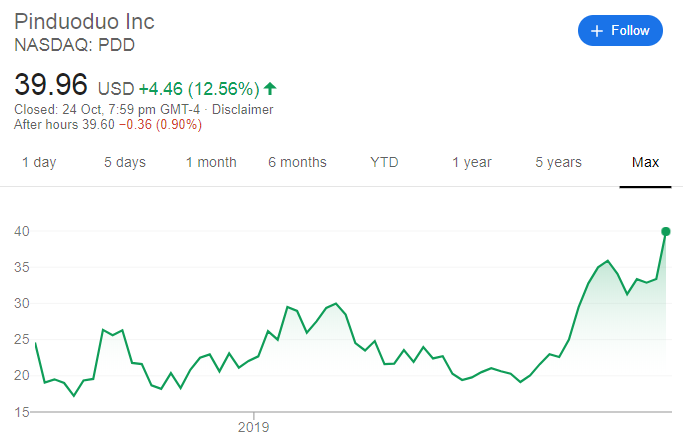Viewport: 683px width, 447px height.
Task: Show the 1 month chart range
Action: coord(211,162)
